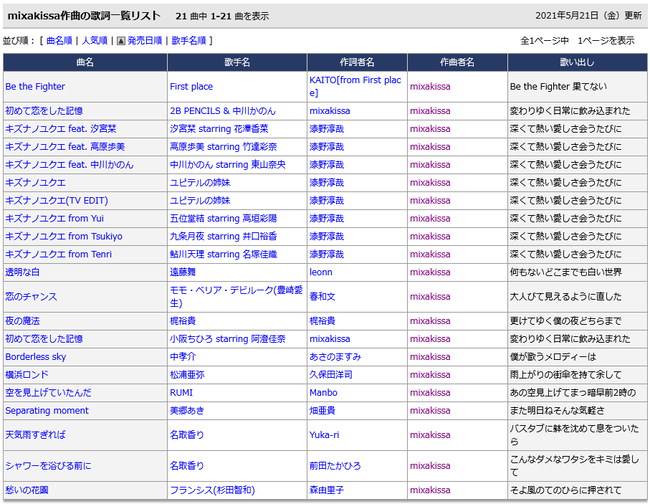Open the song 愁いの花園

(27, 490)
